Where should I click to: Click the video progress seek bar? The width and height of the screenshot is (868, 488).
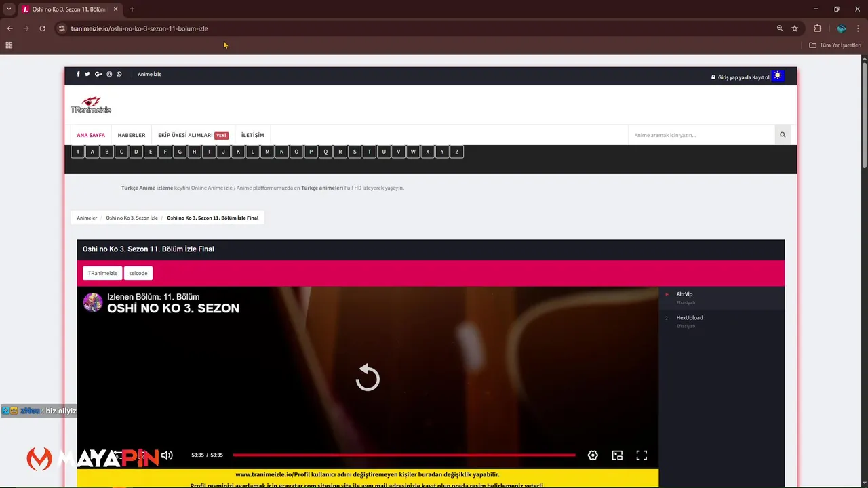click(x=404, y=455)
